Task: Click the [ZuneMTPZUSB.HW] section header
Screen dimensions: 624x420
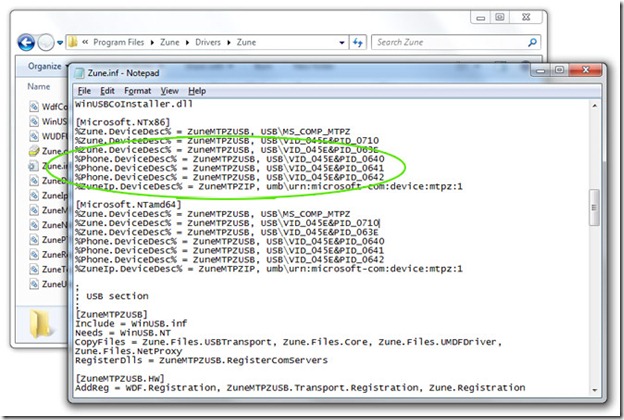Action: pos(120,378)
